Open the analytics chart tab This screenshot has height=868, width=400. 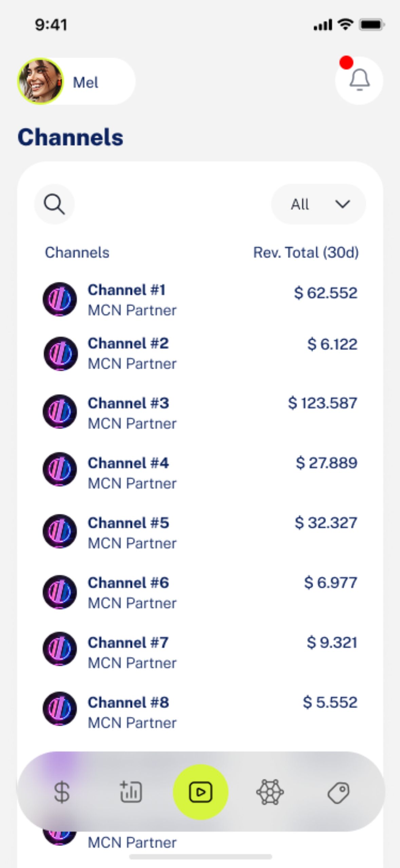131,792
